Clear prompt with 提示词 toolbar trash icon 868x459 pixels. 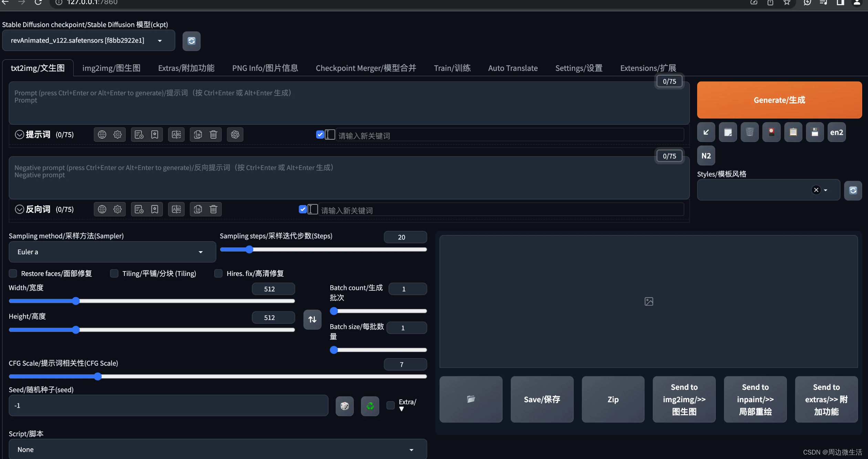click(214, 135)
